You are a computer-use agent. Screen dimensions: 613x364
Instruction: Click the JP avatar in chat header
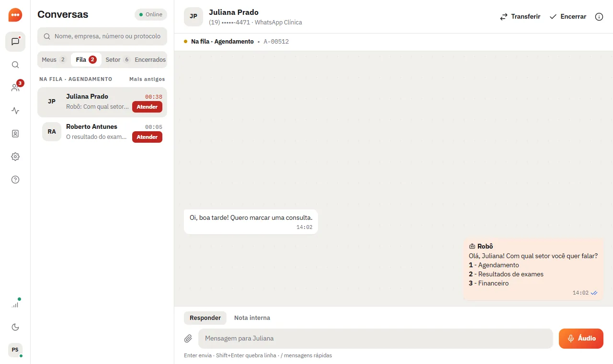coord(193,16)
